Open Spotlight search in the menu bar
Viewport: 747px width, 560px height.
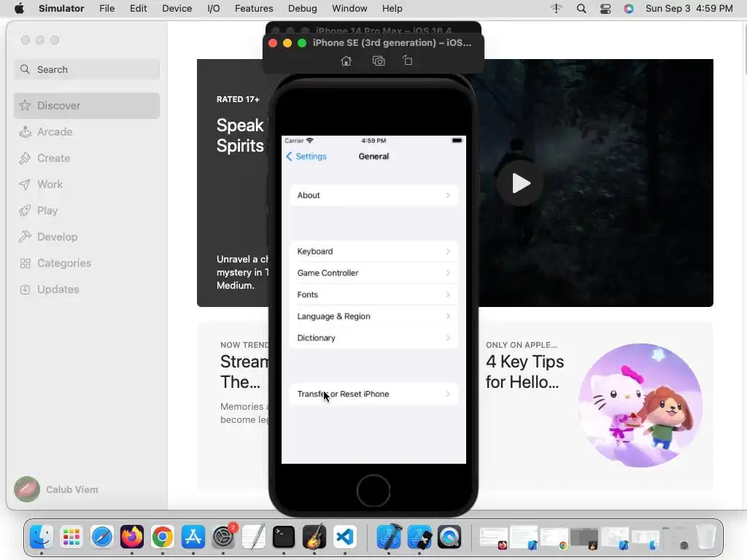click(x=581, y=8)
